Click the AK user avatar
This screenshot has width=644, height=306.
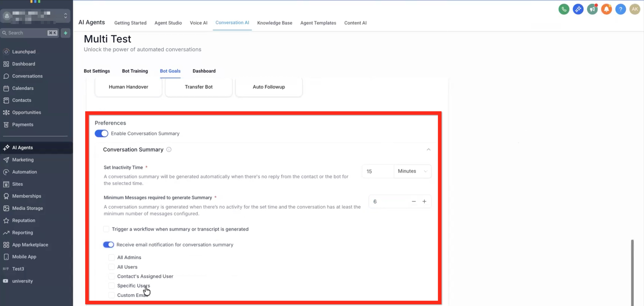click(635, 9)
